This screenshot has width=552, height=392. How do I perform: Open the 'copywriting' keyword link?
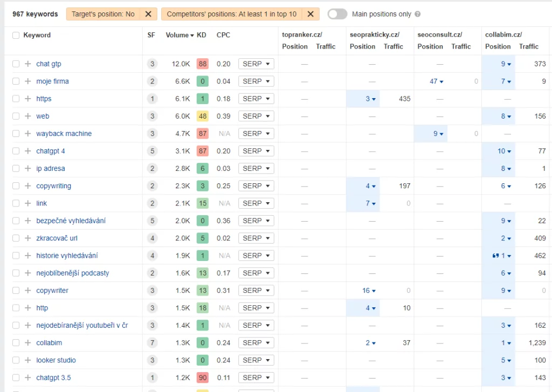pos(53,186)
